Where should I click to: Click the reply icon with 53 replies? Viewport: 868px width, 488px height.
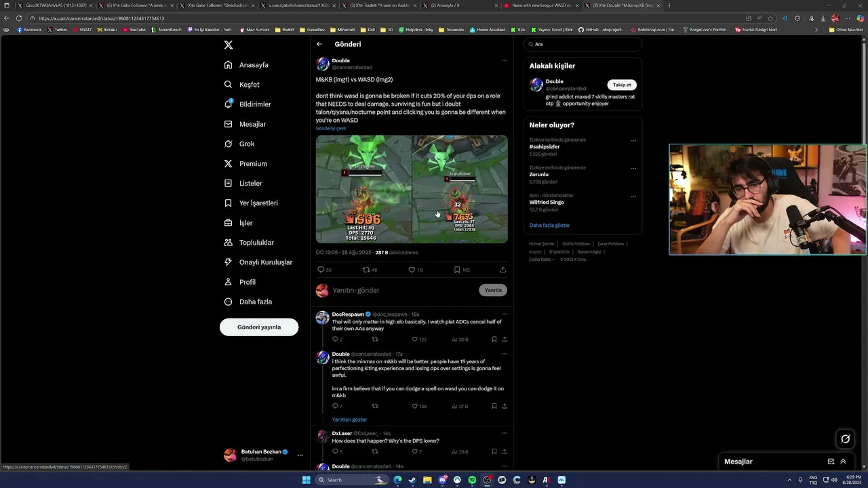tap(321, 270)
